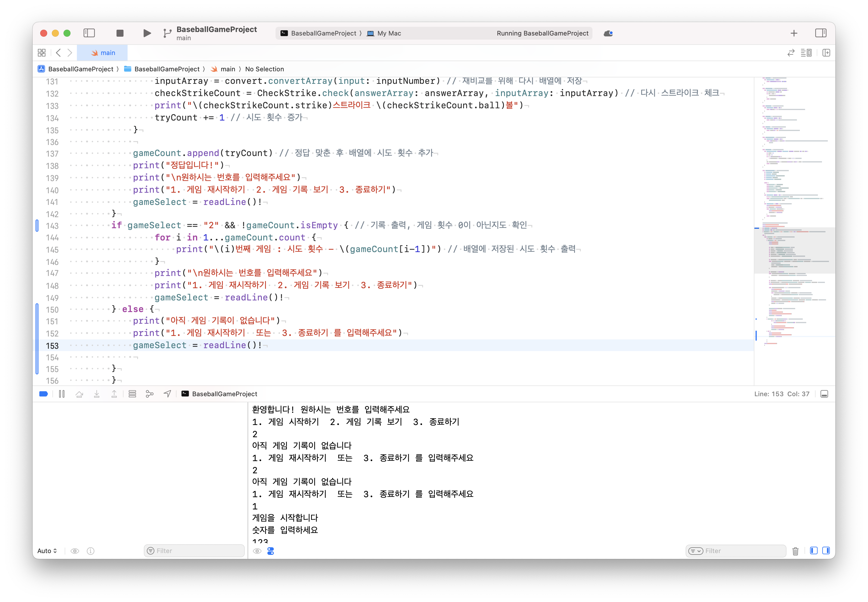Open the Debug View Hierarchy icon
The image size is (868, 602).
pos(132,394)
